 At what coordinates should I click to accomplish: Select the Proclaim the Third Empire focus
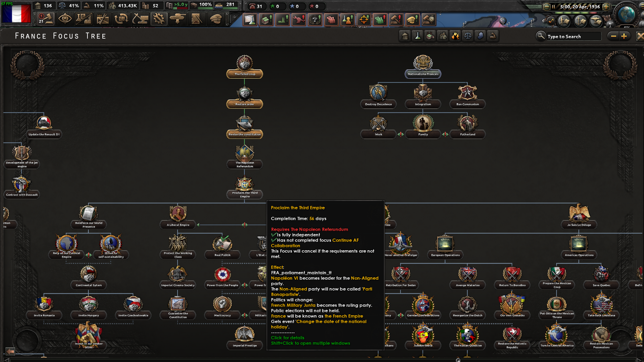tap(244, 188)
